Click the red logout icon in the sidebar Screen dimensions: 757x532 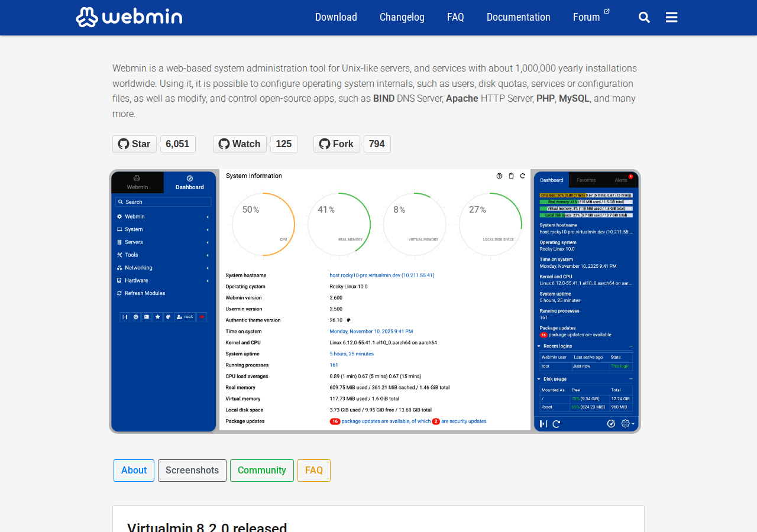click(x=202, y=317)
